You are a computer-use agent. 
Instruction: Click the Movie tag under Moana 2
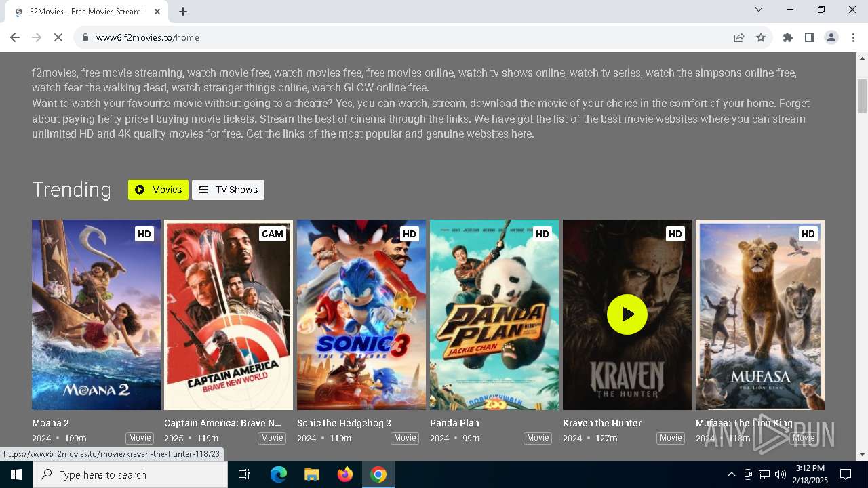140,438
